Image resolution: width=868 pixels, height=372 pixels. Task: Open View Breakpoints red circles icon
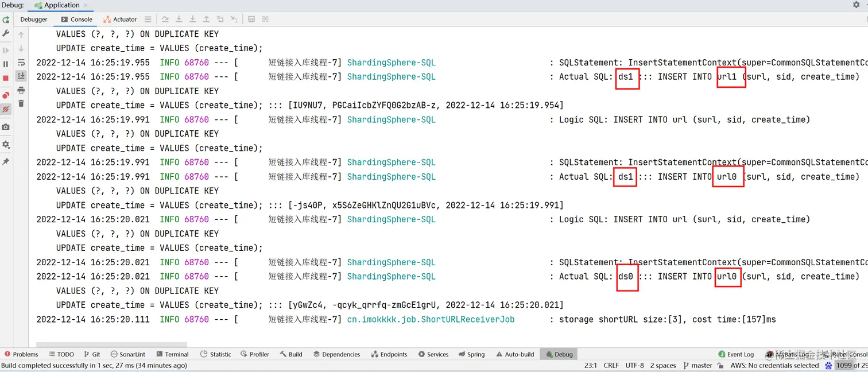pos(6,95)
